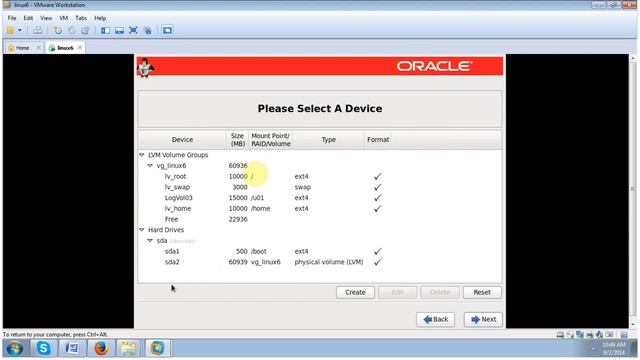The width and height of the screenshot is (640, 360).
Task: Click the 60936 size value of vg_linux6
Action: 238,166
